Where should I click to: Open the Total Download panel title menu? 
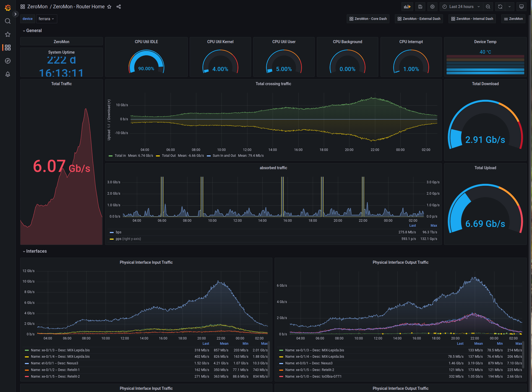click(485, 84)
